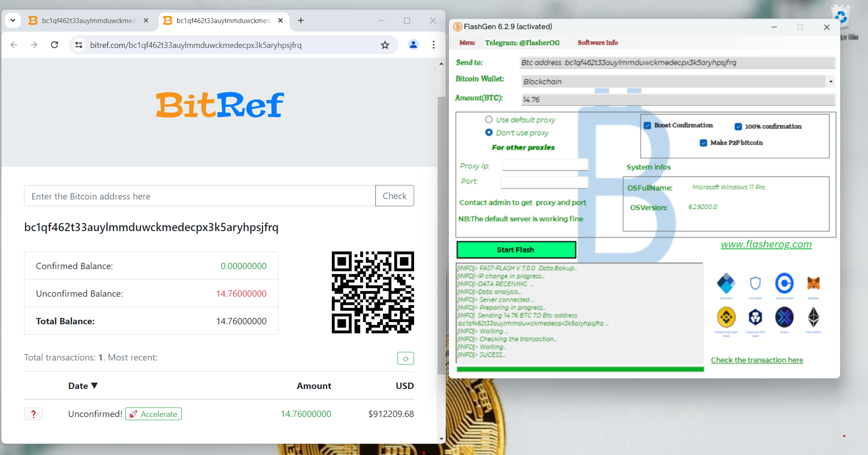Click the green progress bar in FlashGen

click(580, 370)
